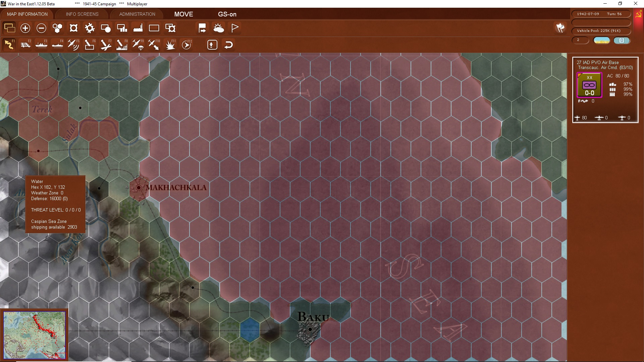The height and width of the screenshot is (362, 644).
Task: Open the MAP INFORMATION tab
Action: (x=27, y=14)
